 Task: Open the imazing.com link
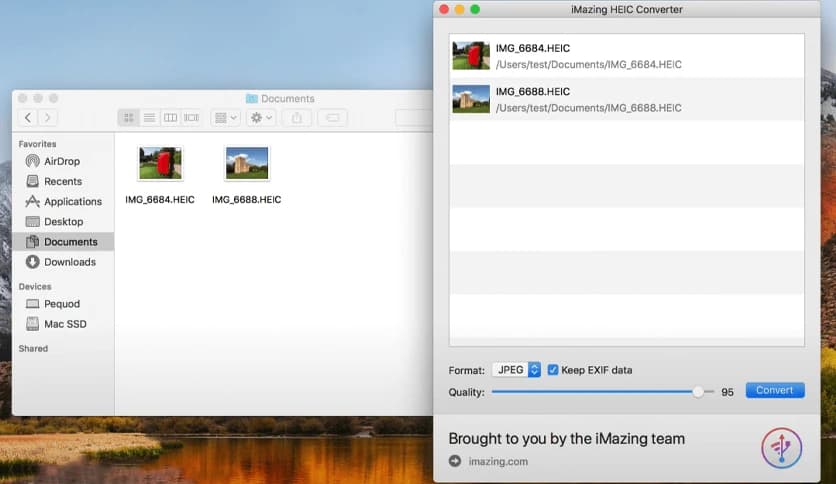[498, 462]
